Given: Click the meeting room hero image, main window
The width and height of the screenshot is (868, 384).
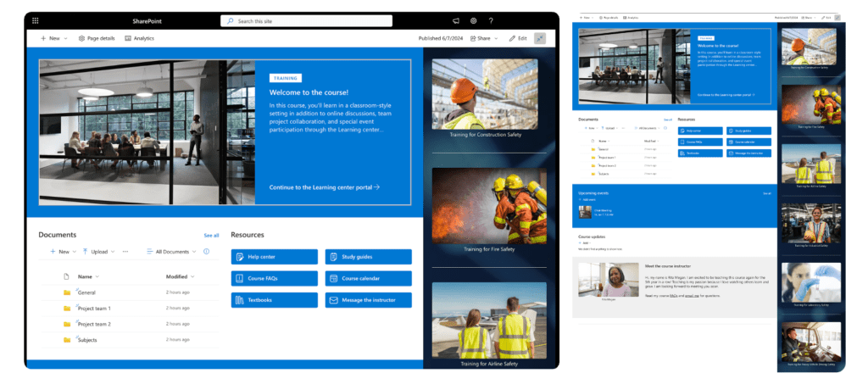Looking at the screenshot, I should pyautogui.click(x=147, y=133).
